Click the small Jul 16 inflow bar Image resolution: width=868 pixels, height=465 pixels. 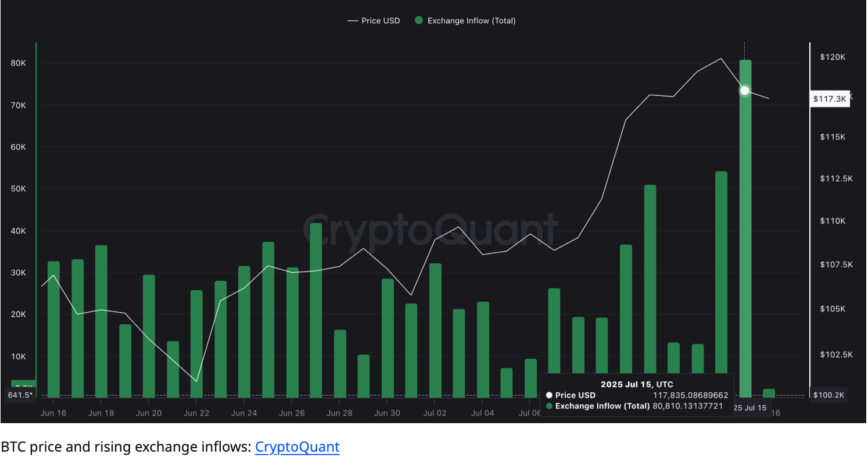pyautogui.click(x=769, y=394)
